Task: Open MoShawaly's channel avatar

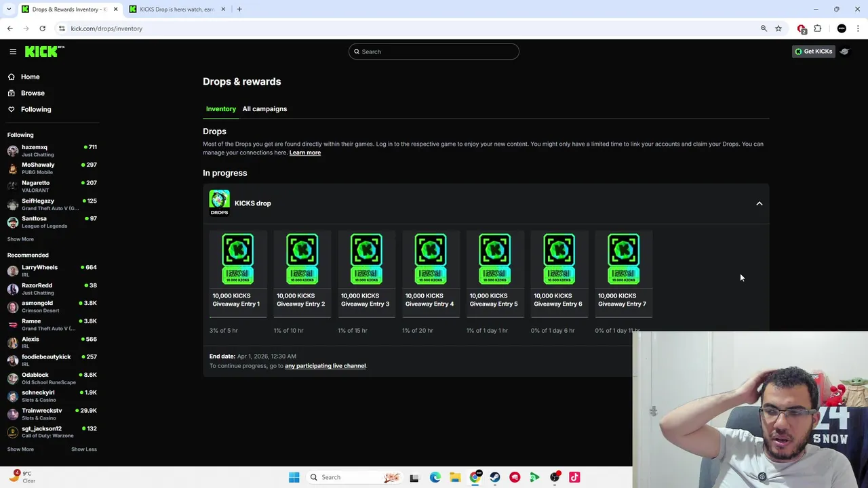Action: point(13,168)
